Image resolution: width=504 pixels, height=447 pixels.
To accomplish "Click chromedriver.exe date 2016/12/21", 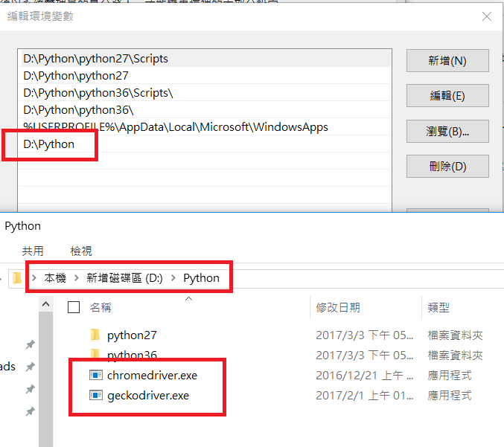I will pos(364,375).
